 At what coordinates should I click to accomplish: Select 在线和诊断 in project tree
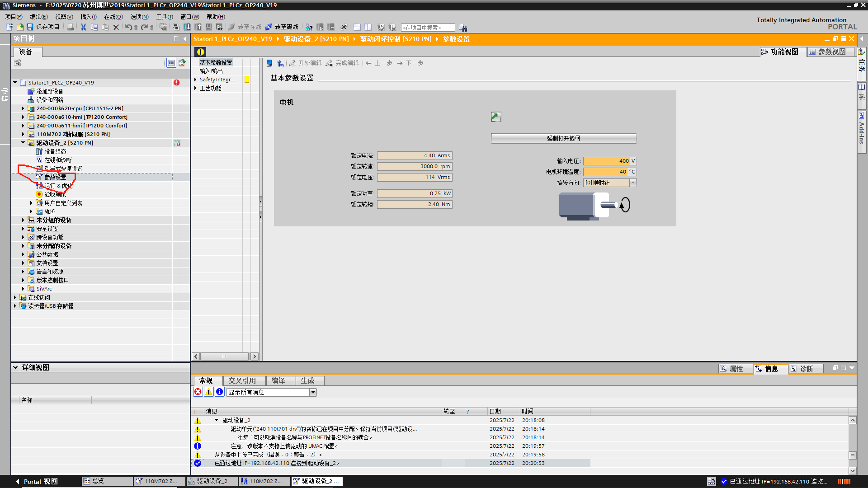click(x=58, y=160)
